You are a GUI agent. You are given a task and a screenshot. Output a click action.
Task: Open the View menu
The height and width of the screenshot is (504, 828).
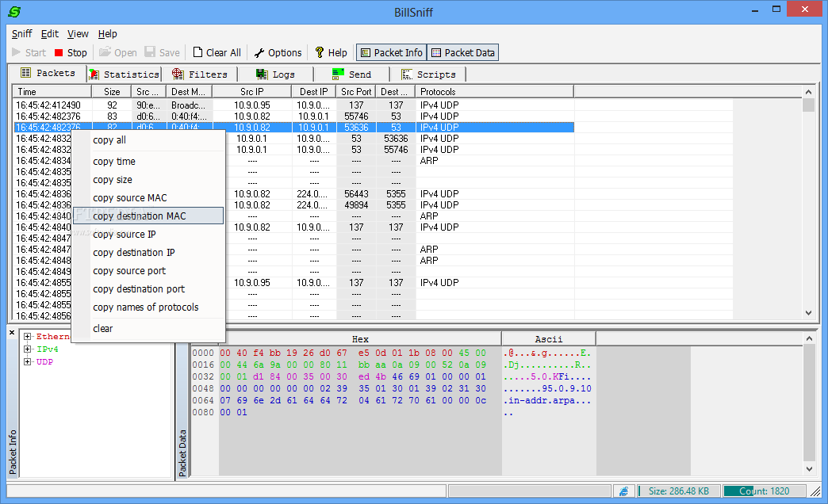click(78, 34)
